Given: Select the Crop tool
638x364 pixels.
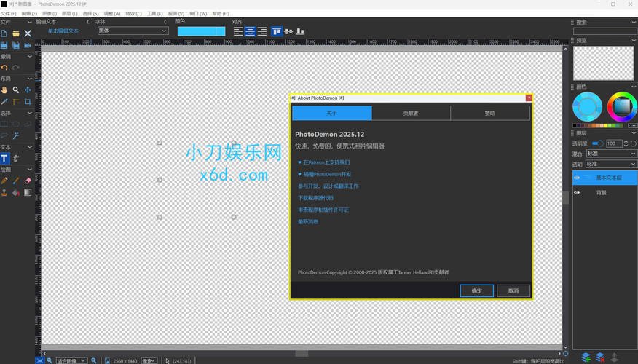Looking at the screenshot, I should click(x=28, y=102).
